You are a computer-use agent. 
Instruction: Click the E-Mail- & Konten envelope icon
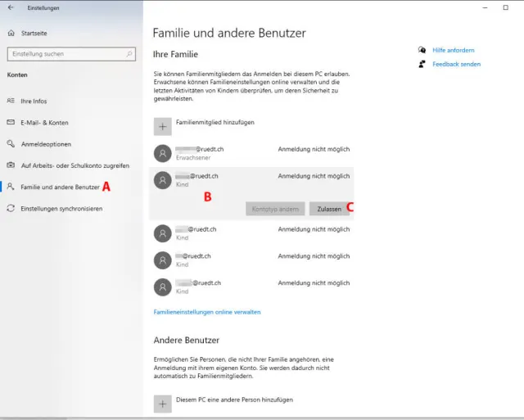[11, 122]
